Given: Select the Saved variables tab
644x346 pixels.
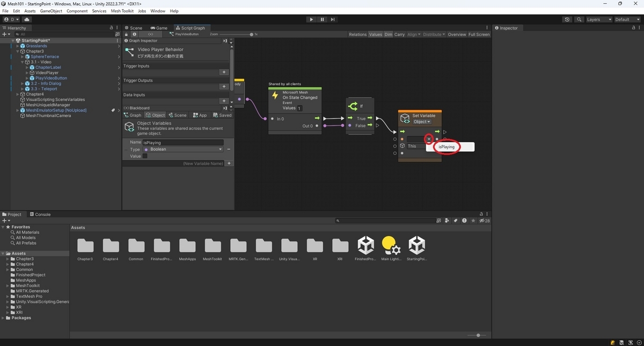Looking at the screenshot, I should pos(222,115).
